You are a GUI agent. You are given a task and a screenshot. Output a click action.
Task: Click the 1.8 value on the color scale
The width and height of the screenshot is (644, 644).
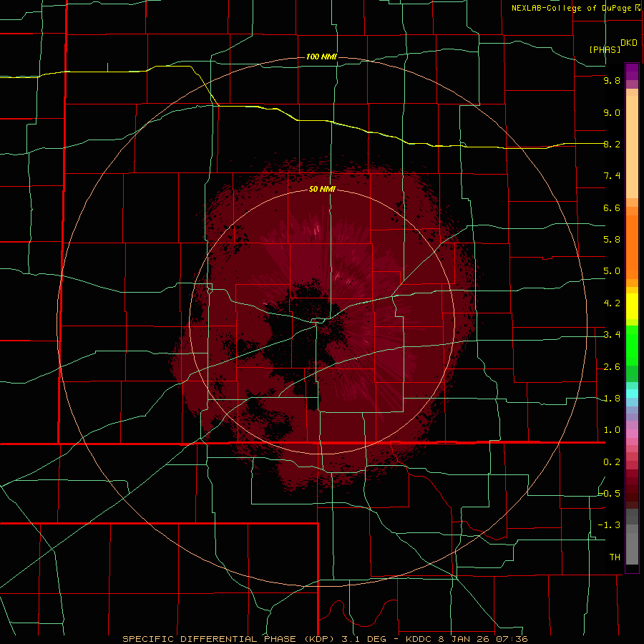612,399
